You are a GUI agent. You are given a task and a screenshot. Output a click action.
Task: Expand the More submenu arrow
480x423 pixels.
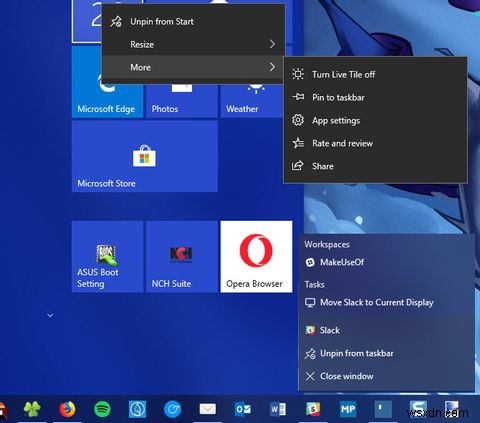tap(272, 67)
